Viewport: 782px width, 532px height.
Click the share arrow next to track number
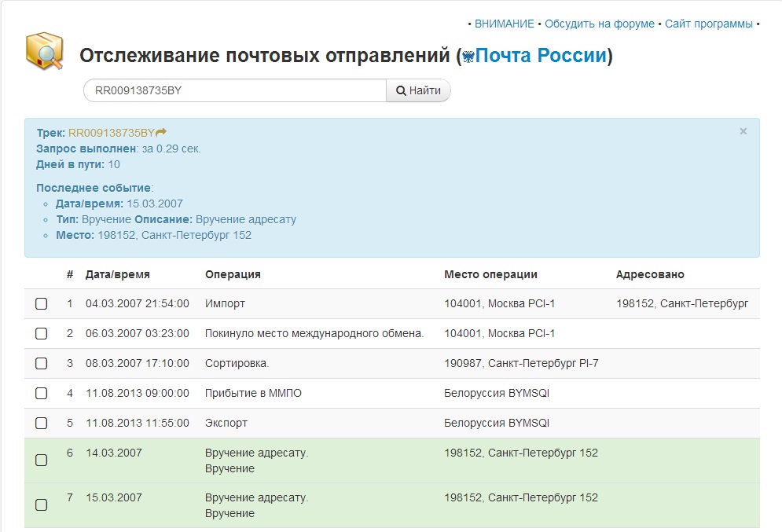161,133
